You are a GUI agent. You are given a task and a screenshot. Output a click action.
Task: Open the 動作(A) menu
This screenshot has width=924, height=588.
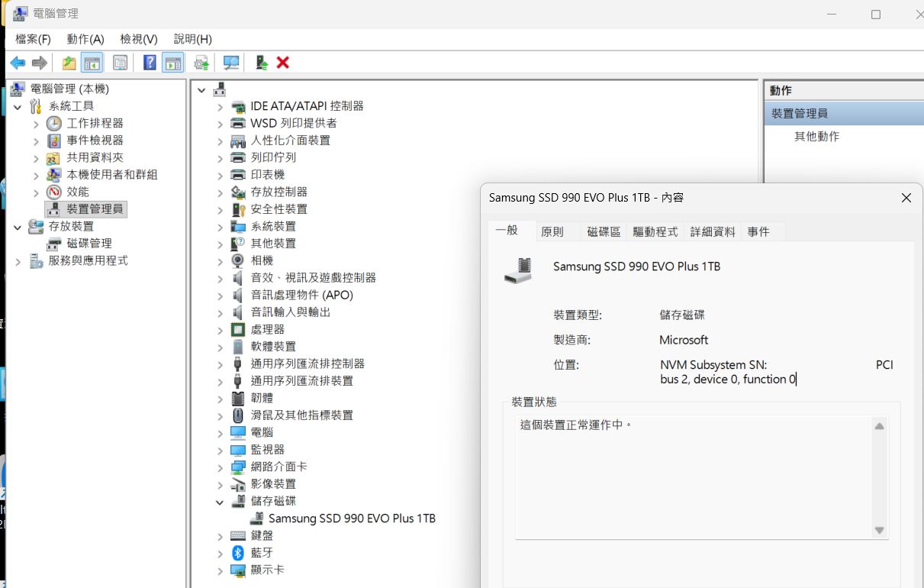85,39
